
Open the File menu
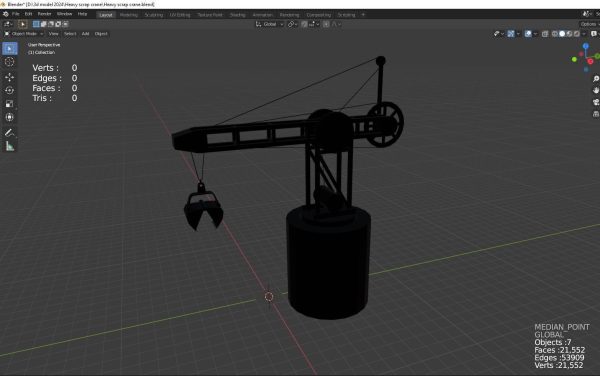[x=16, y=14]
